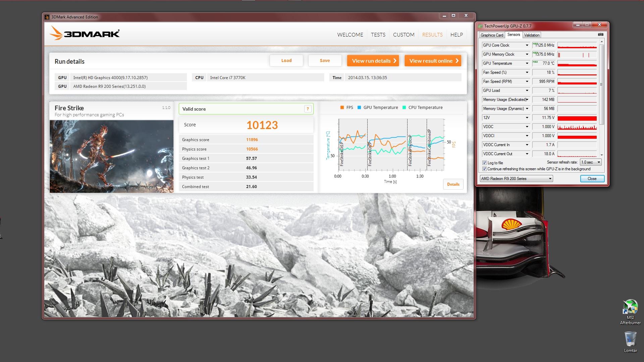Click the Intel Core i7 3770K CPU text
The width and height of the screenshot is (644, 362).
click(x=228, y=78)
